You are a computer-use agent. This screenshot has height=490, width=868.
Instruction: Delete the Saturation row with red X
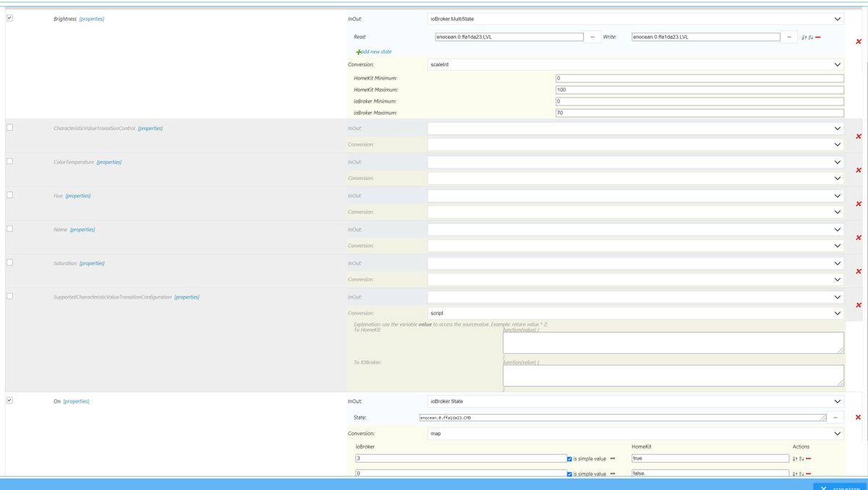858,271
